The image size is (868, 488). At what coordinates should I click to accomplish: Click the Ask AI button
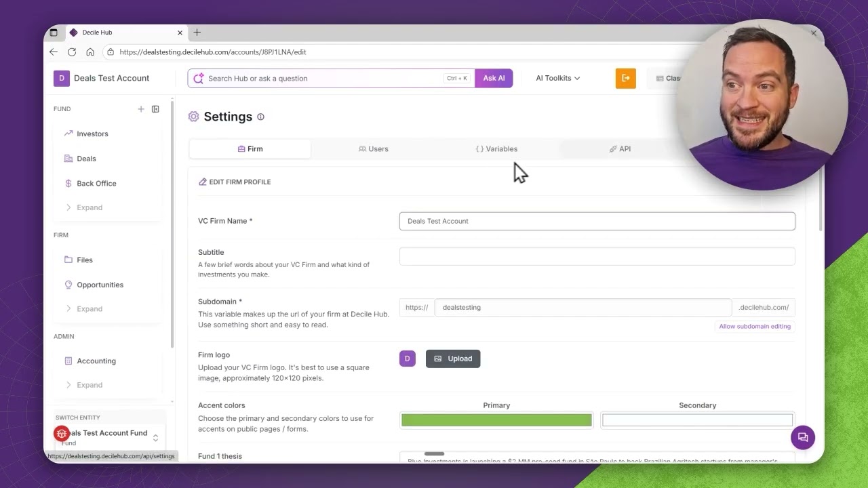click(x=494, y=78)
